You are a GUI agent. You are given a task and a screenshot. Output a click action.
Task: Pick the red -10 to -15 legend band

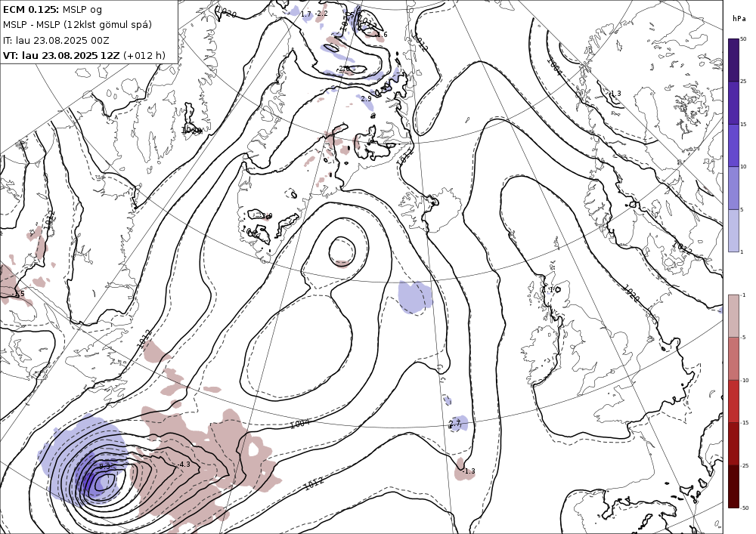[x=733, y=401]
